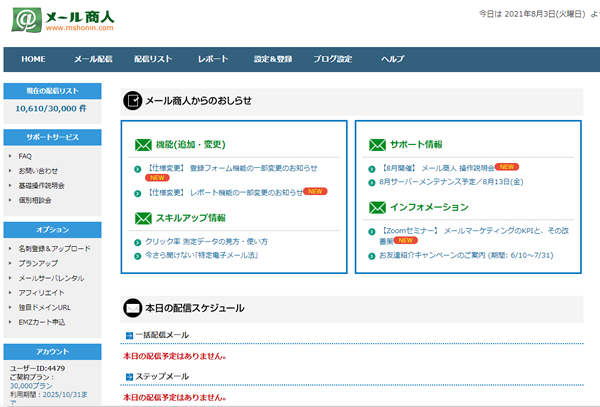Click the 一括配信メール heading text
The width and height of the screenshot is (600, 407).
click(x=162, y=335)
